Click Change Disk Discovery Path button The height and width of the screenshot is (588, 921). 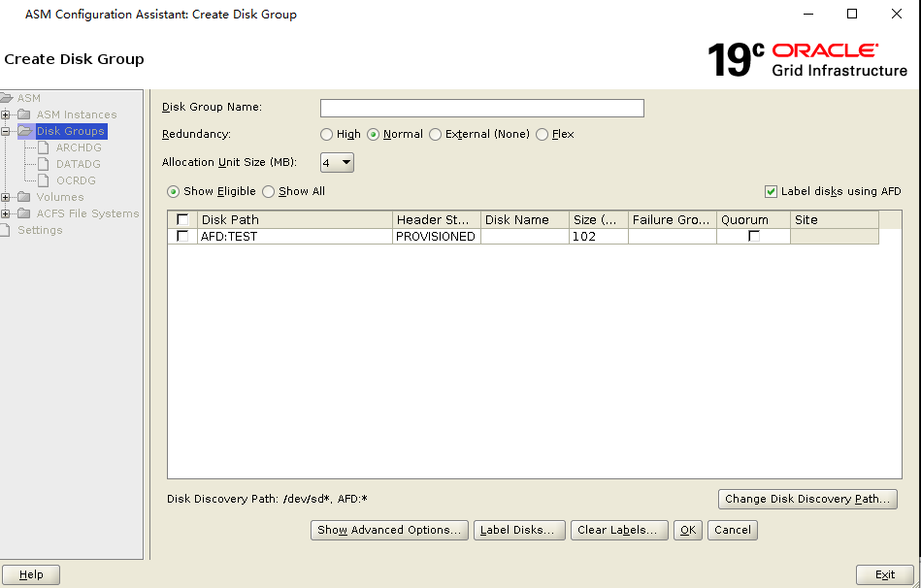click(x=806, y=498)
